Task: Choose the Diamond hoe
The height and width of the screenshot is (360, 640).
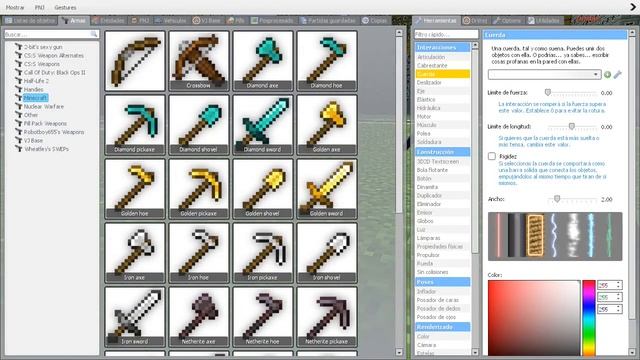Action: coord(327,60)
